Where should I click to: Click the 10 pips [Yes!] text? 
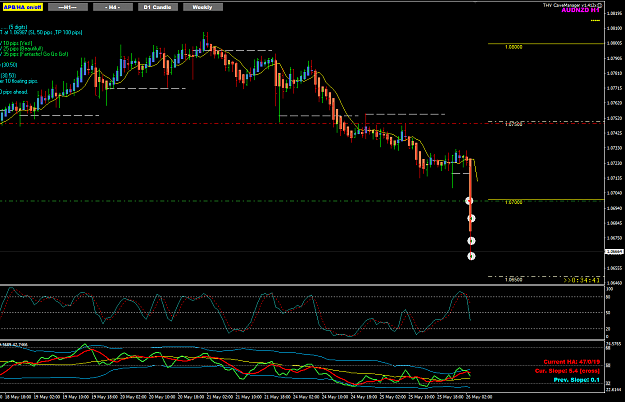pyautogui.click(x=17, y=43)
